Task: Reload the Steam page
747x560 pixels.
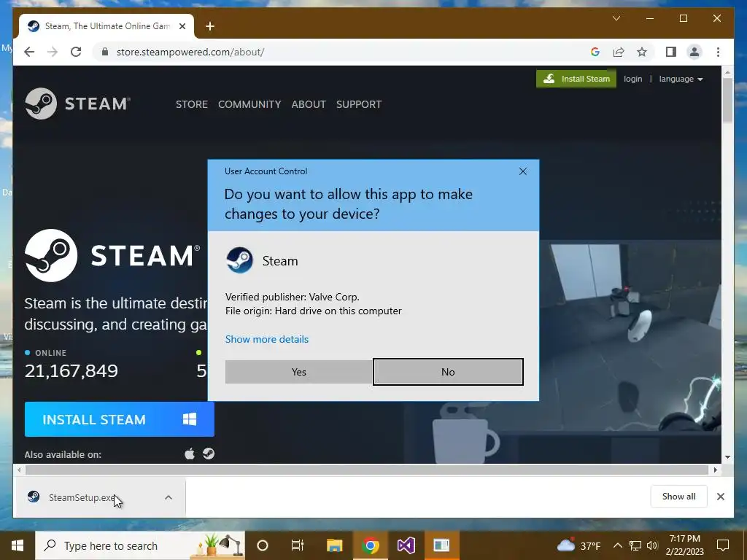Action: click(76, 52)
